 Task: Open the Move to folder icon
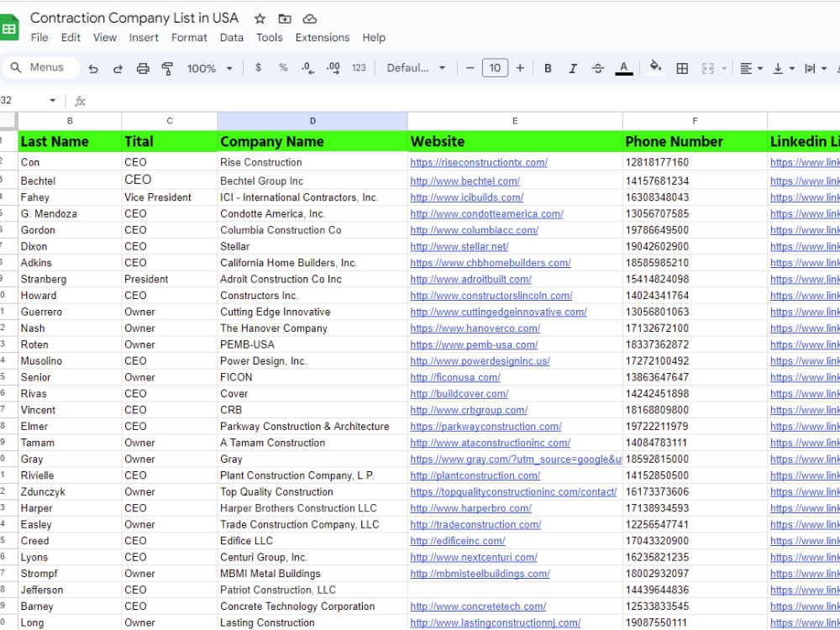[285, 18]
